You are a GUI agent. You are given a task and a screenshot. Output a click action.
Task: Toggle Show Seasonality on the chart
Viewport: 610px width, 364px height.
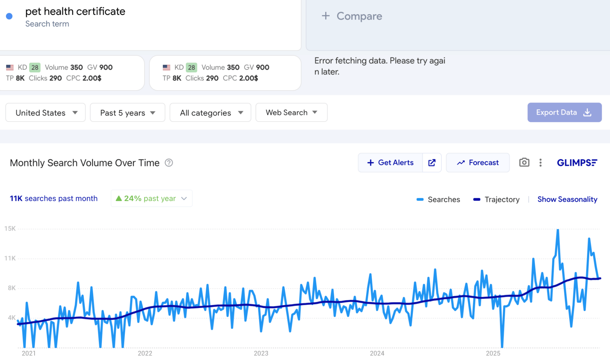[x=567, y=199]
